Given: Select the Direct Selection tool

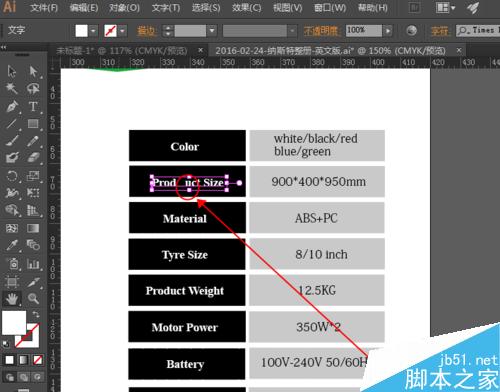Looking at the screenshot, I should 33,71.
